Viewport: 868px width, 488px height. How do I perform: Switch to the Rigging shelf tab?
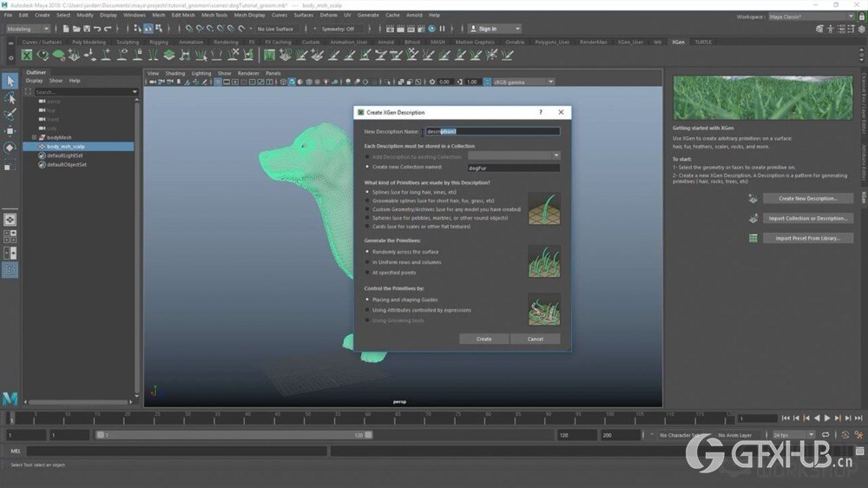point(158,42)
